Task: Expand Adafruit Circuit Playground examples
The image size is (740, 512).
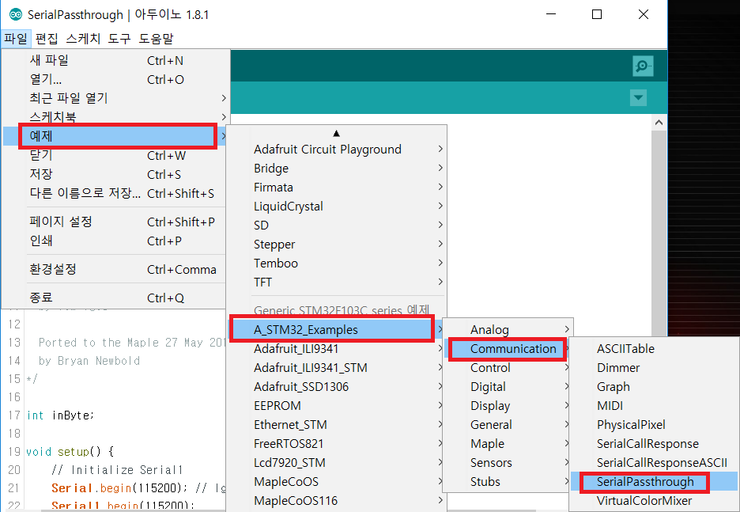Action: point(336,149)
